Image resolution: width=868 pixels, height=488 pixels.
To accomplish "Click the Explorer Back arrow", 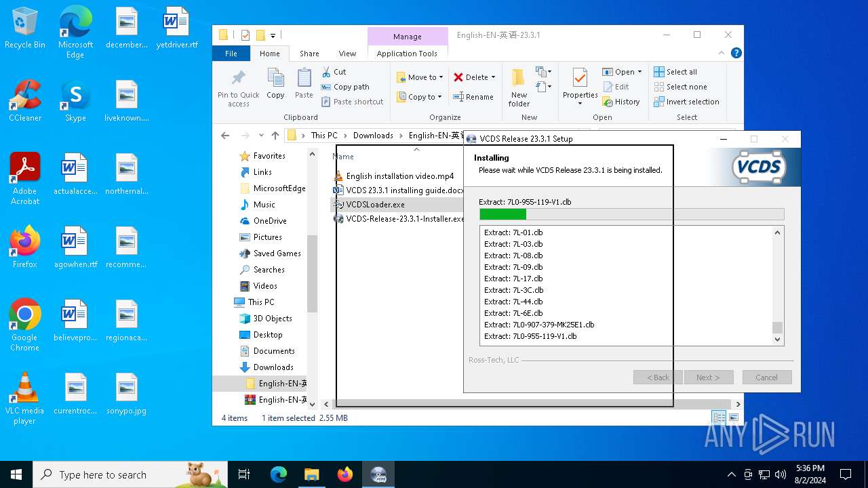I will coord(225,136).
